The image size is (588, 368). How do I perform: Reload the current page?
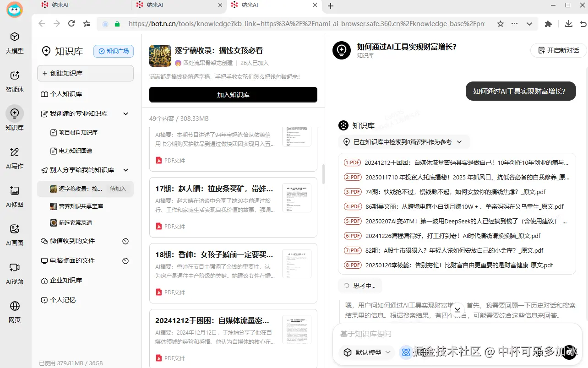71,24
